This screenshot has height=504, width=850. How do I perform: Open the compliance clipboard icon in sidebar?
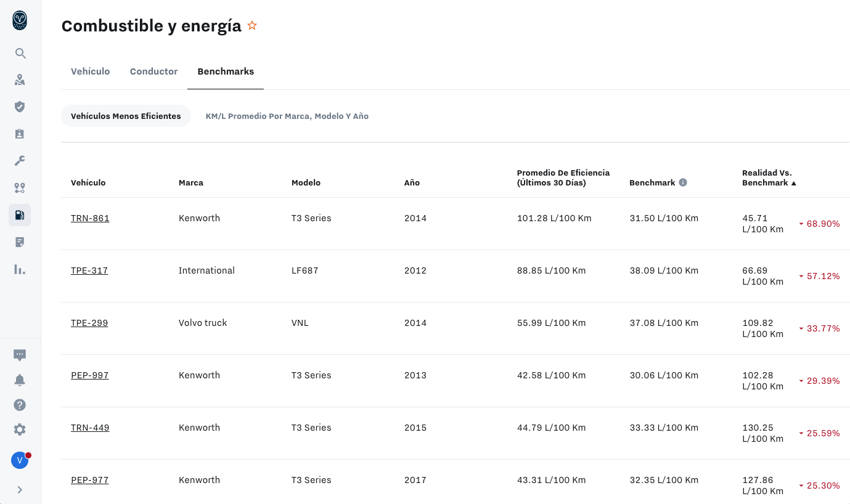click(20, 134)
